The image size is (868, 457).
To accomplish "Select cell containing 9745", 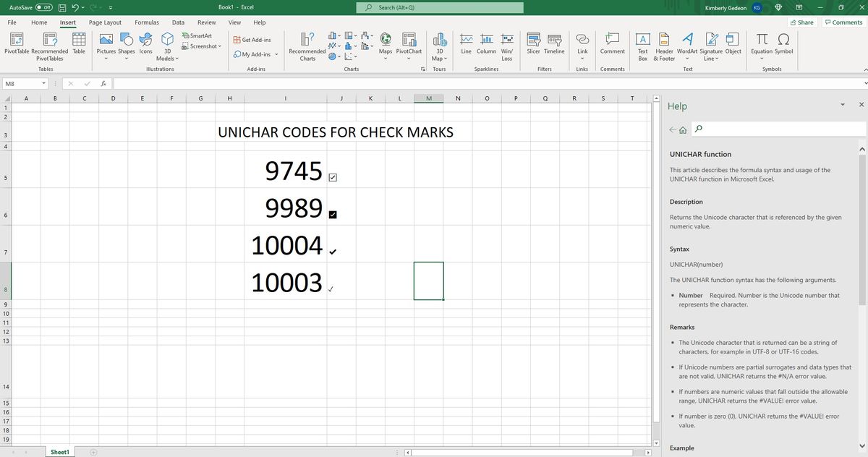I will [286, 171].
